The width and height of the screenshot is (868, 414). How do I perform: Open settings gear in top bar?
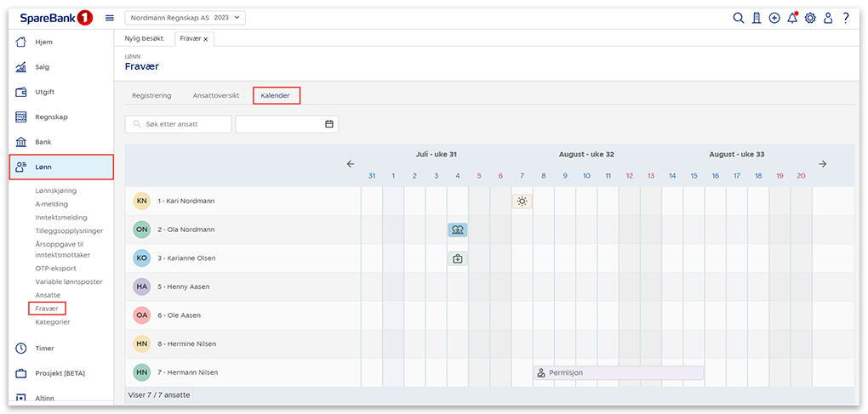[x=810, y=18]
